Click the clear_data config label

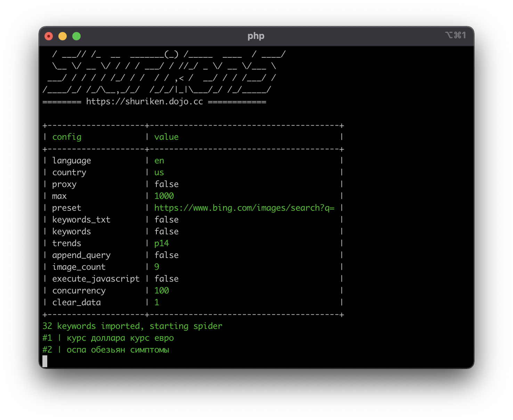76,302
